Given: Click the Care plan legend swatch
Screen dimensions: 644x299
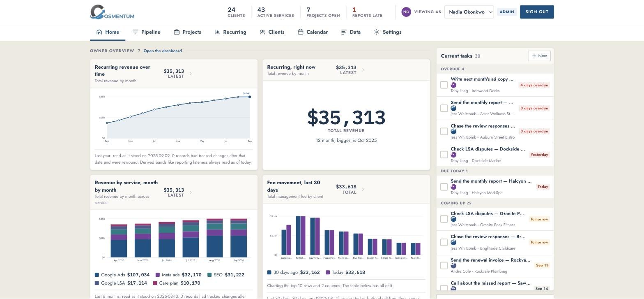Looking at the screenshot, I should click(x=155, y=283).
